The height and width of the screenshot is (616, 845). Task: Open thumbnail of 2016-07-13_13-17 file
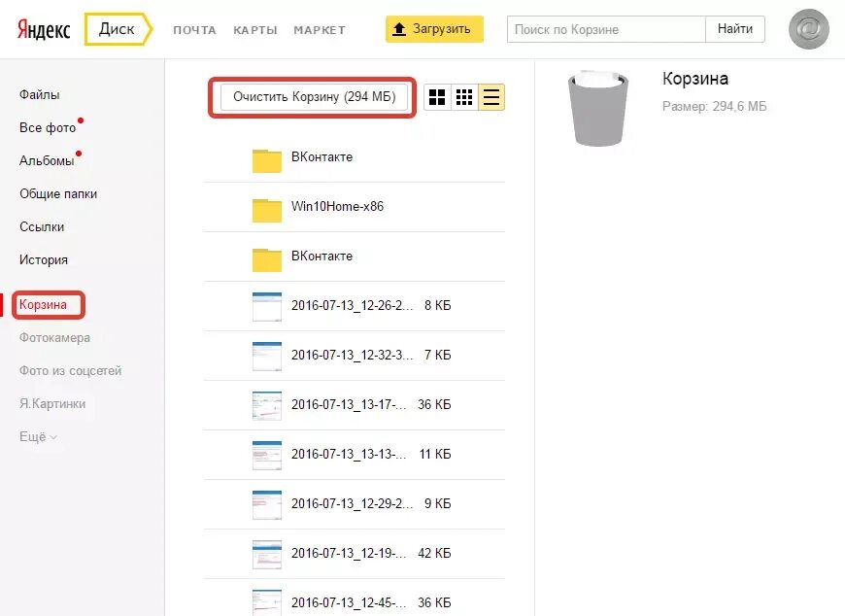267,405
